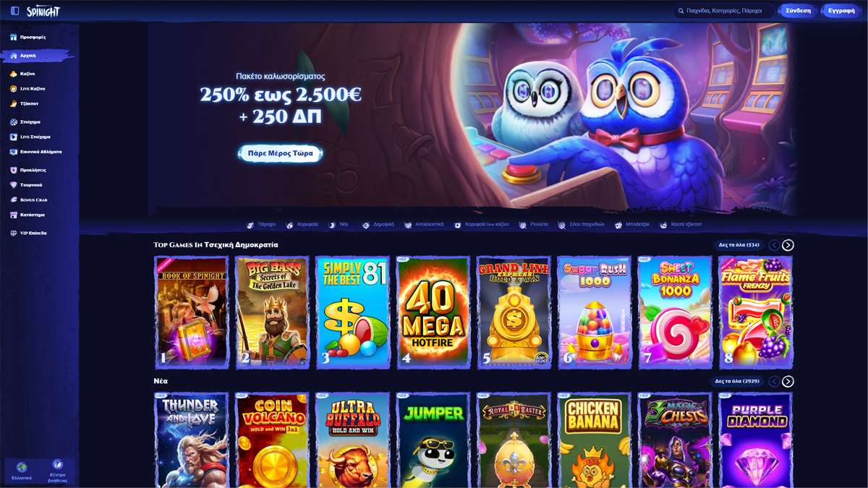Open the Προσφορές gift icon

[13, 37]
